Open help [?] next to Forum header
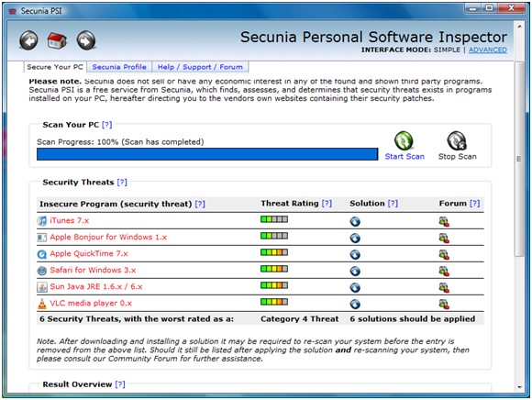The height and width of the screenshot is (400, 532). click(474, 204)
